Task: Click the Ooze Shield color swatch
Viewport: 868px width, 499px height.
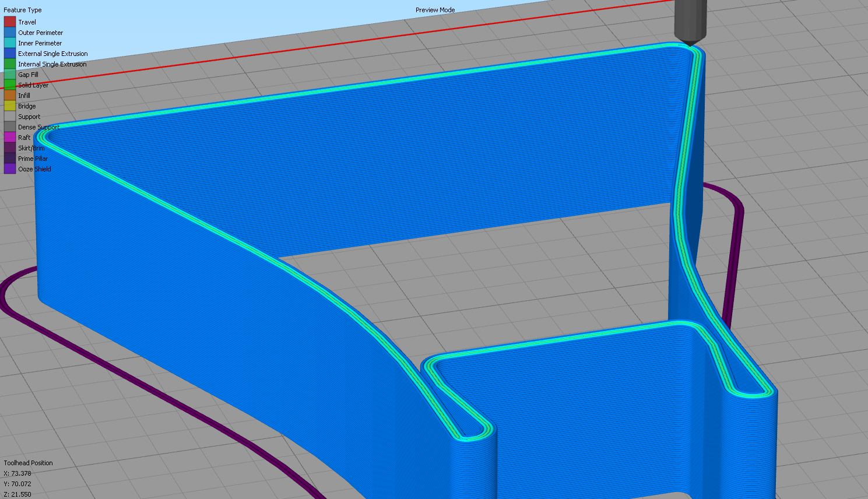Action: [x=10, y=169]
